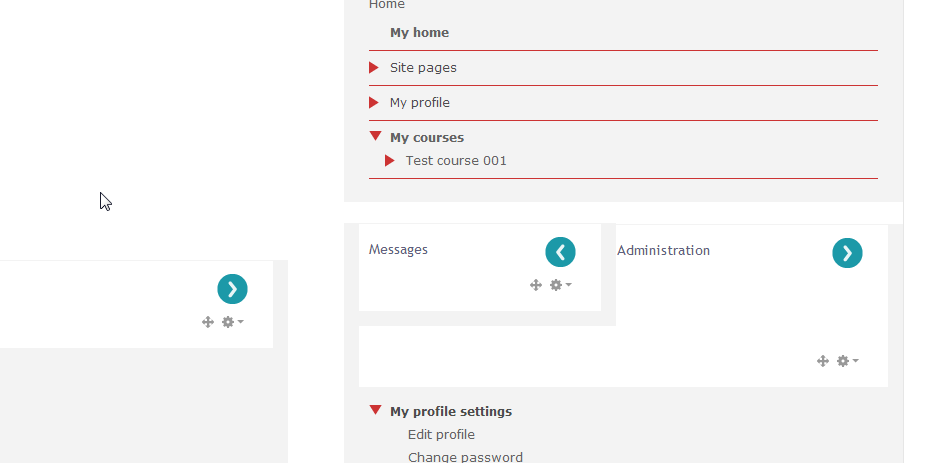Open gear actions menu in left block
This screenshot has width=929, height=463.
(232, 322)
